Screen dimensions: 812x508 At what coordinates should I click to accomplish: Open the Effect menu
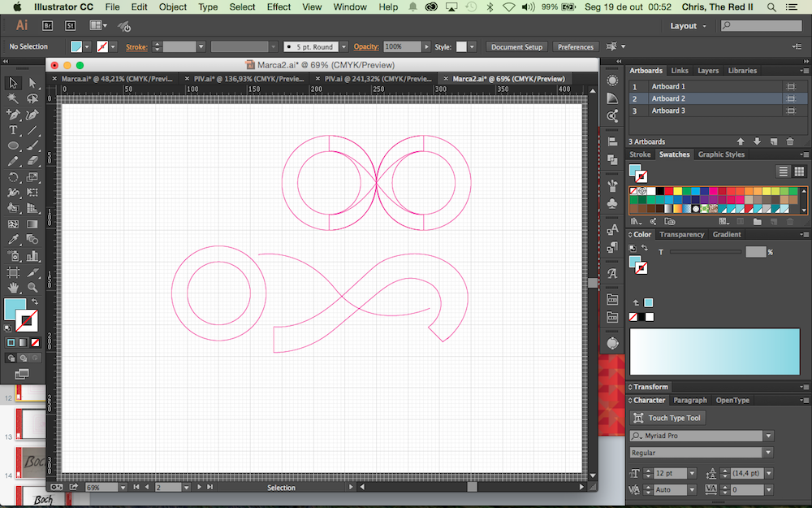click(279, 7)
